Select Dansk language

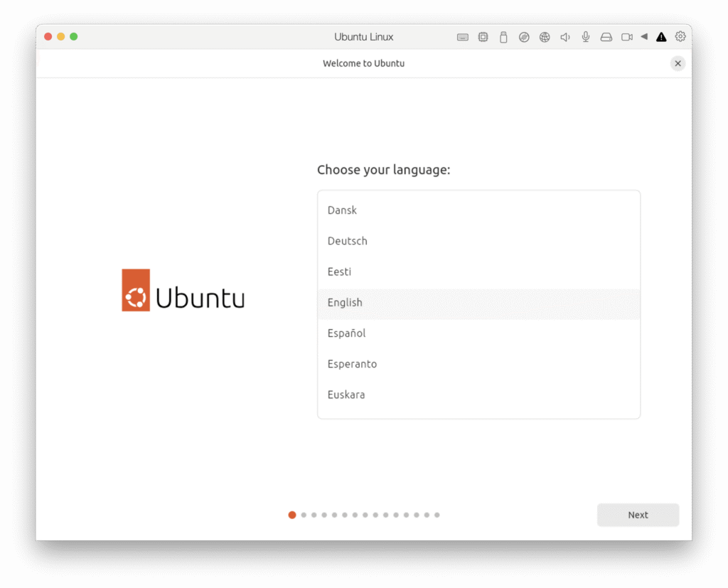click(478, 210)
